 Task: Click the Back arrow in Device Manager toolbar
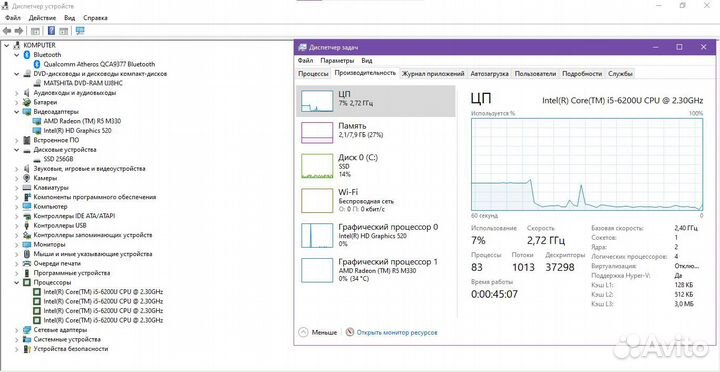click(7, 31)
